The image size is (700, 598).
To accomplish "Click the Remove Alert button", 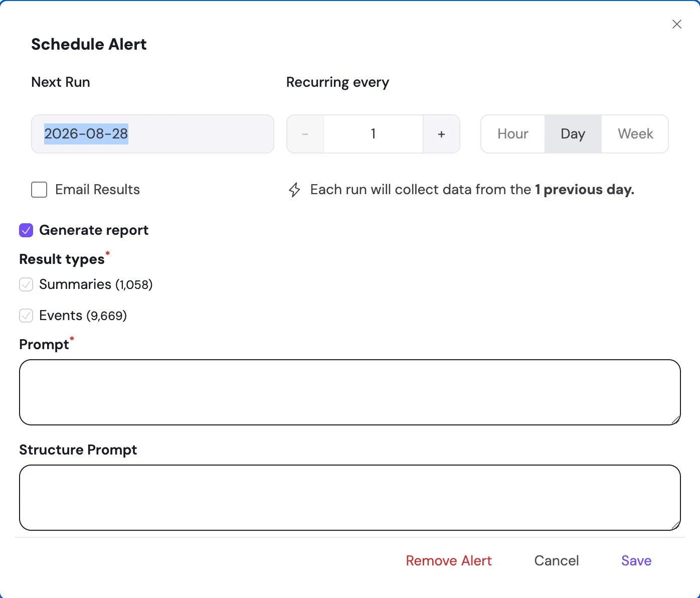I will pos(449,561).
